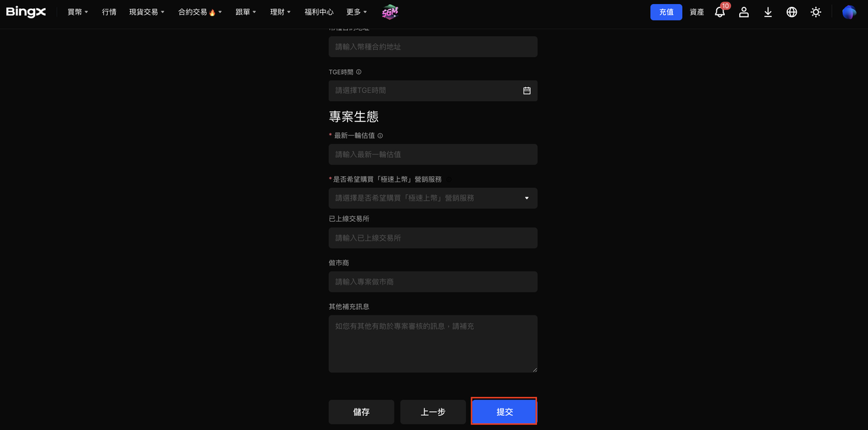The height and width of the screenshot is (430, 868).
Task: Open the notifications bell icon
Action: click(719, 12)
